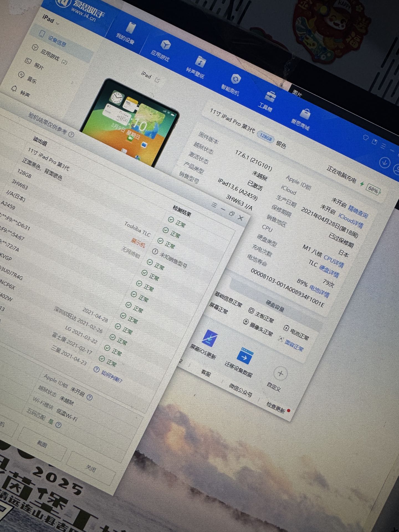This screenshot has height=532, width=399.
Task: Open the 迁移设备数据 tool icon
Action: pos(245,356)
